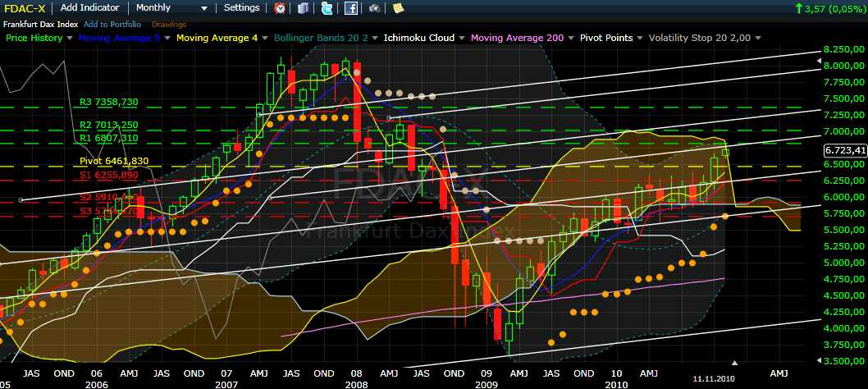Share the chart via the Twitter icon
Viewport: 868px width, 389px height.
(327, 7)
